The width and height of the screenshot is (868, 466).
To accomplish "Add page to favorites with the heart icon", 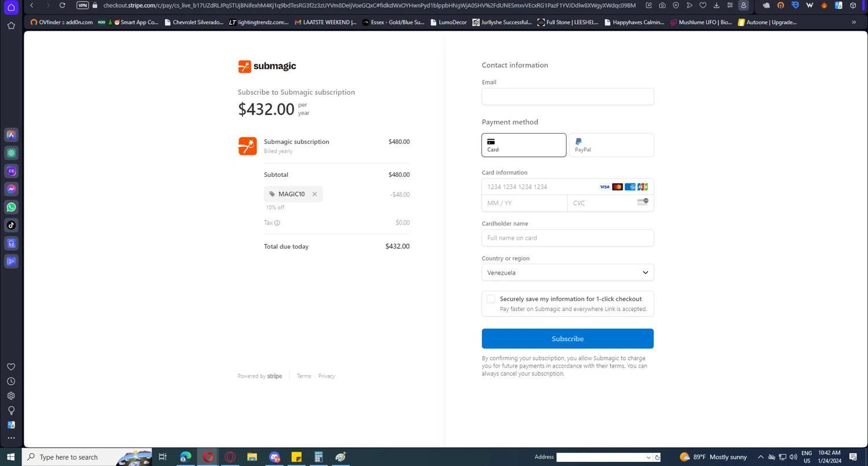I will [x=703, y=5].
